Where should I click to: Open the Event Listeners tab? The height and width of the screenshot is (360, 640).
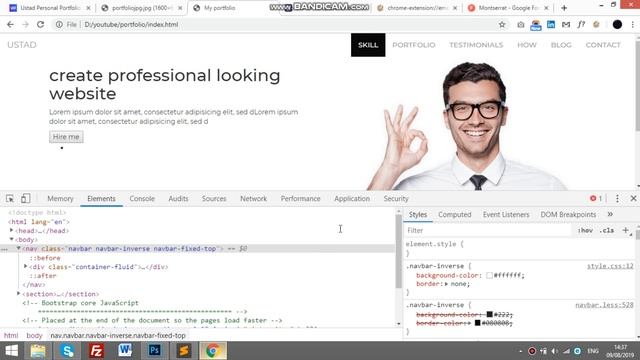506,214
